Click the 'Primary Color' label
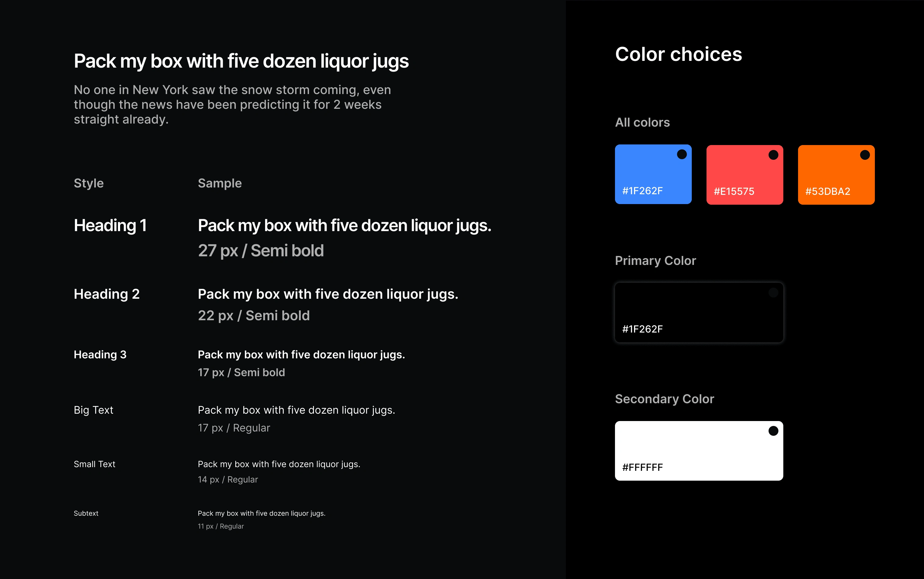This screenshot has width=924, height=579. coord(655,261)
